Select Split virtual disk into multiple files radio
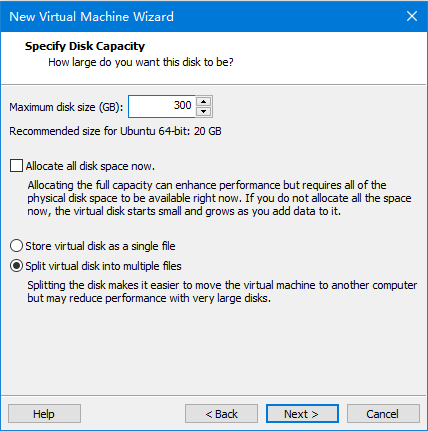The image size is (428, 431). [x=16, y=266]
